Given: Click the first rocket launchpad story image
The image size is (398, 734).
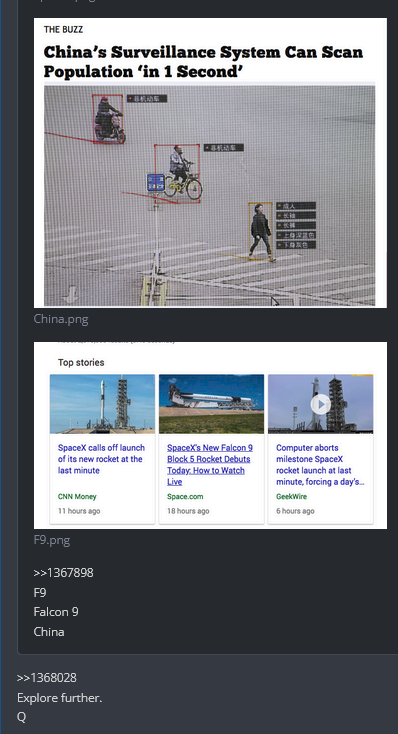Looking at the screenshot, I should click(102, 404).
